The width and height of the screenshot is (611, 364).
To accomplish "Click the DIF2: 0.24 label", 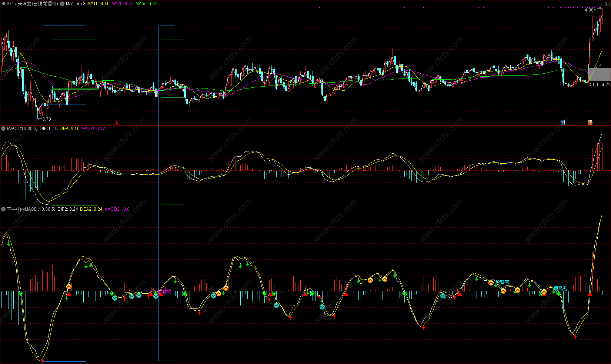I will point(67,209).
